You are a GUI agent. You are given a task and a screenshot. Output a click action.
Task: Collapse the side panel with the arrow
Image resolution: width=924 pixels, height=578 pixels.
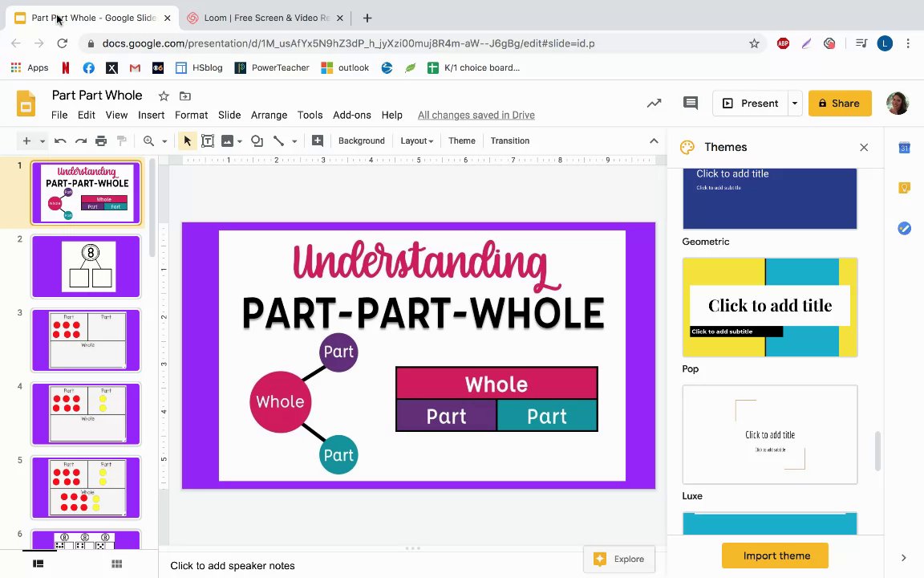click(904, 558)
